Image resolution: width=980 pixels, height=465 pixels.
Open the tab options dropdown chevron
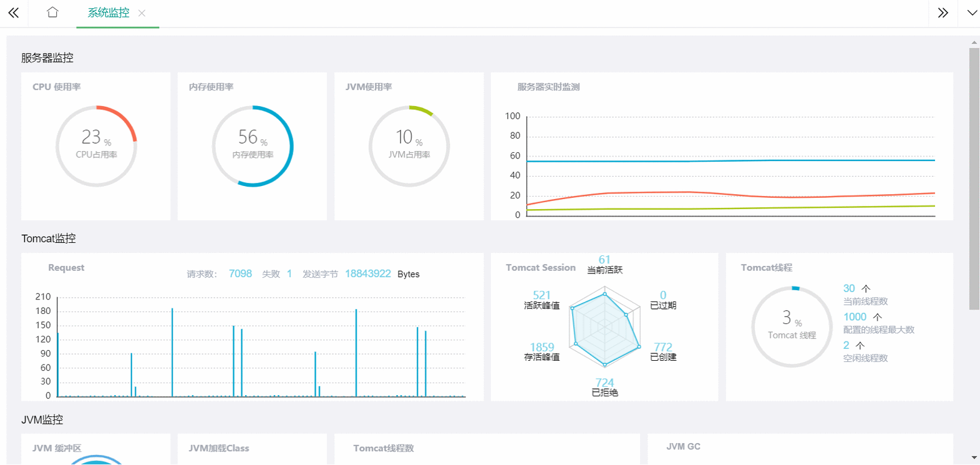point(972,12)
